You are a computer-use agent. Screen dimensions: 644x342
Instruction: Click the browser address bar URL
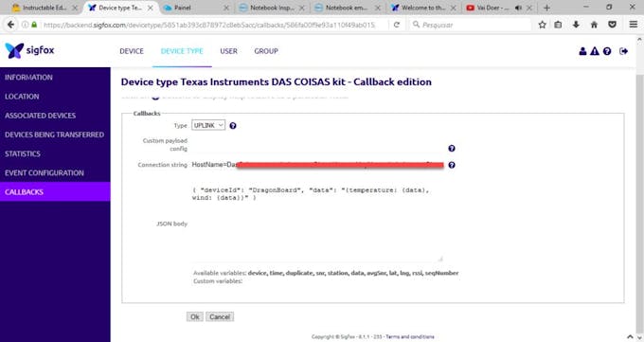(209, 25)
